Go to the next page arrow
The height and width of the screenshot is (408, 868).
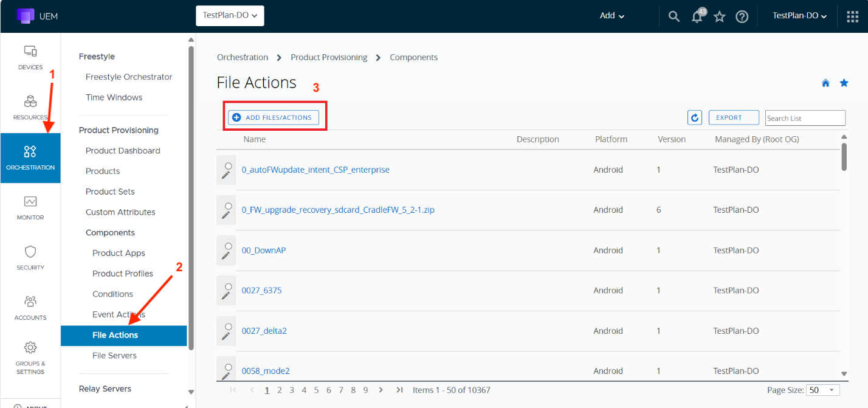(381, 390)
